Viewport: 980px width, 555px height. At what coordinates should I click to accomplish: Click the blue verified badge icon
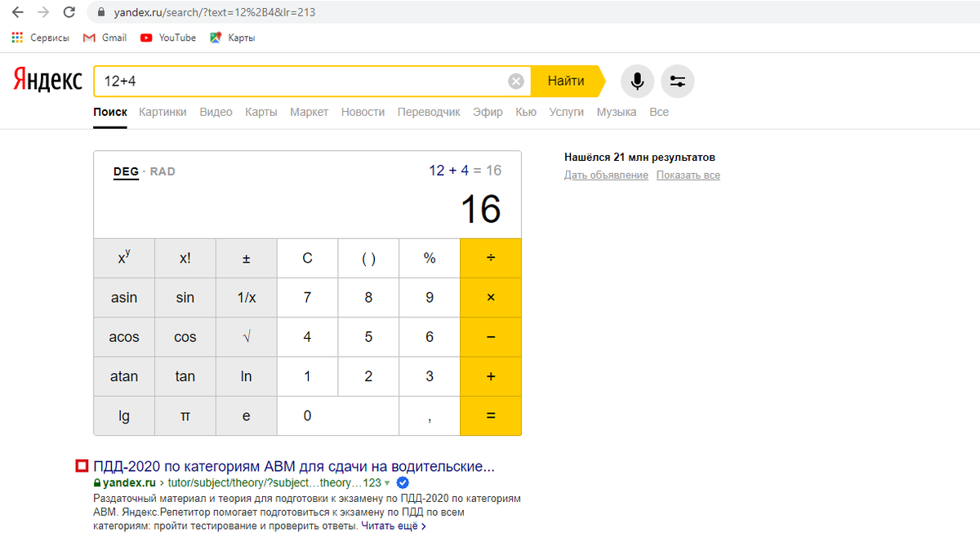click(403, 482)
